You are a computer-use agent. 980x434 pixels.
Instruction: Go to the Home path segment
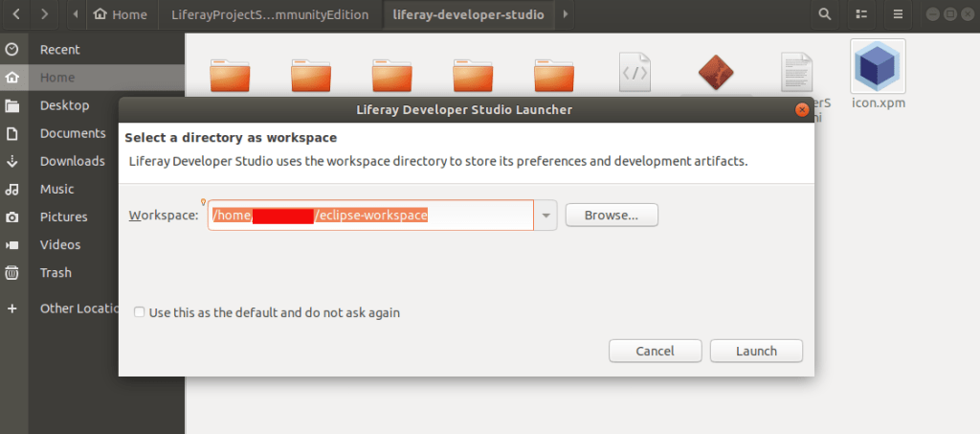coord(121,14)
